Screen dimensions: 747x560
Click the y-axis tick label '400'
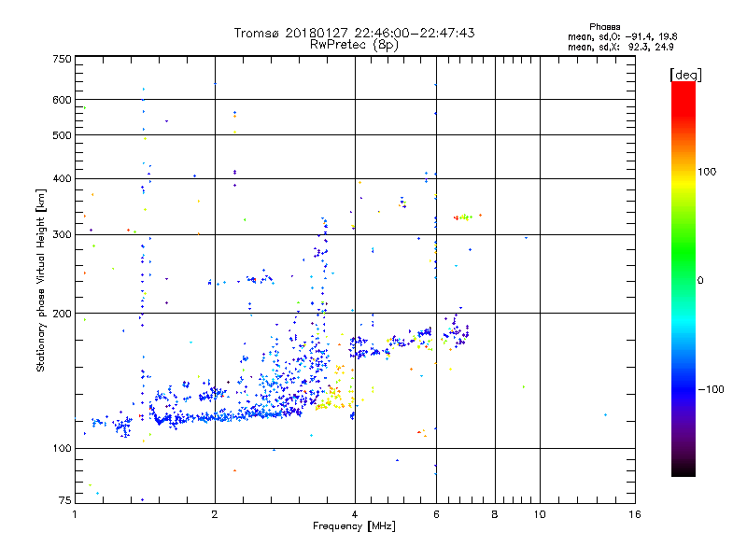point(62,179)
